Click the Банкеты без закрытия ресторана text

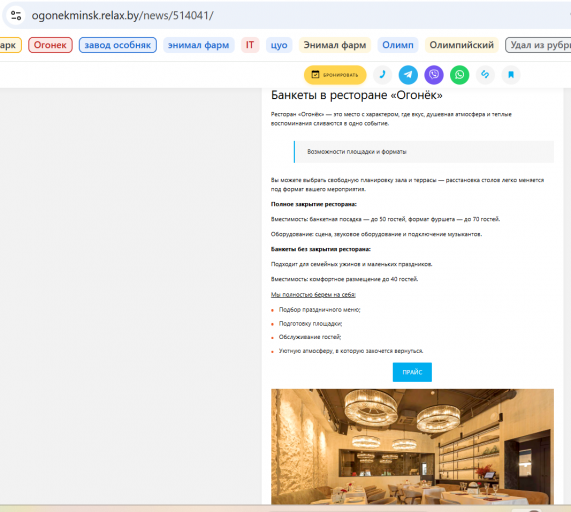[320, 249]
